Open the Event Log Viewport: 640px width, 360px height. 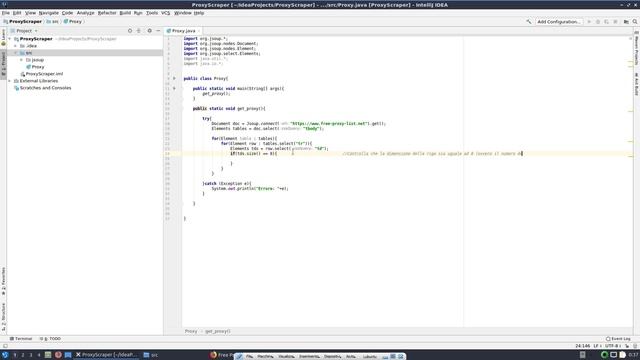point(618,339)
